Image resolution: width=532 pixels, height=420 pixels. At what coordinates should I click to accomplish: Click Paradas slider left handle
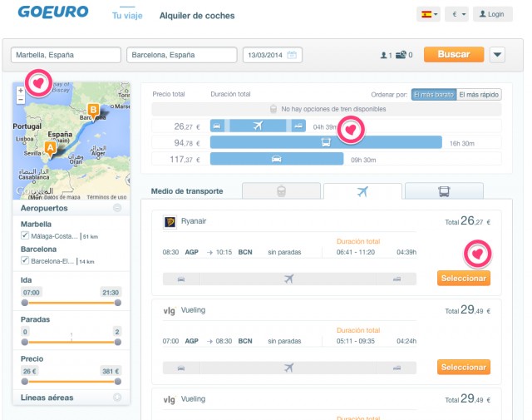pos(25,342)
